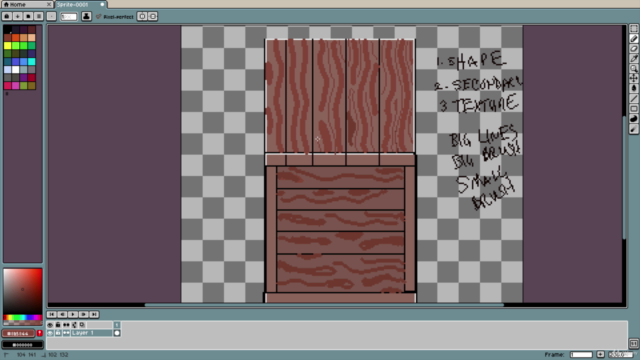Click the foreground color button

pyautogui.click(x=18, y=334)
